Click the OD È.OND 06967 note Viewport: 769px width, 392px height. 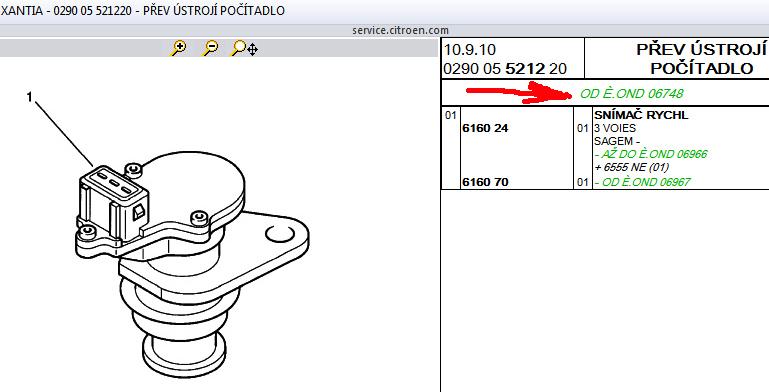tap(642, 182)
